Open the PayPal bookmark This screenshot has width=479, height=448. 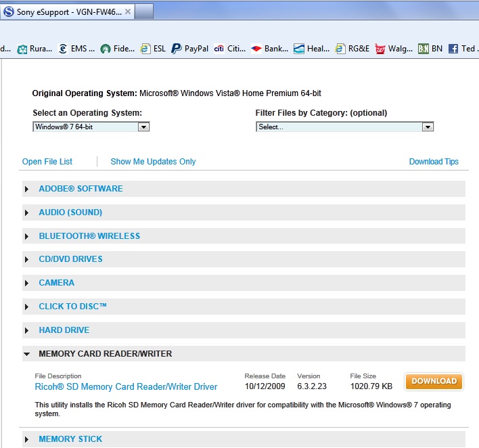(190, 49)
